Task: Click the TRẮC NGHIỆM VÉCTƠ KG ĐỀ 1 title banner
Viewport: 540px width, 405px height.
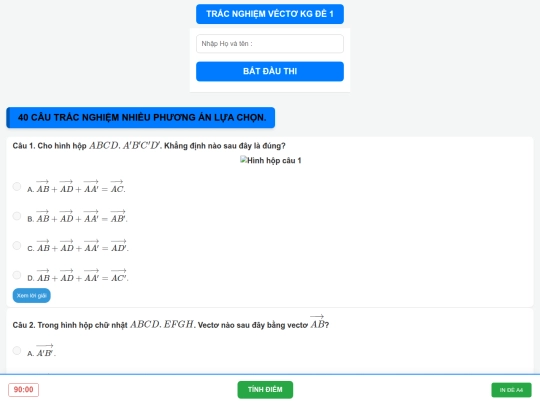Action: tap(270, 14)
